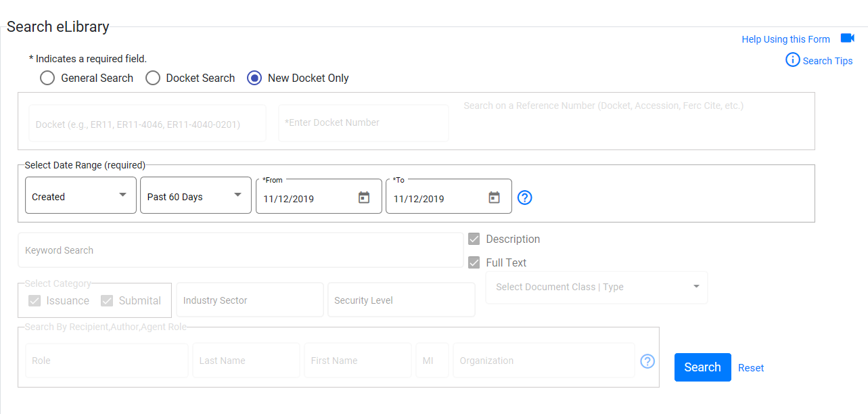Open the To date calendar picker
868x414 pixels.
(494, 195)
